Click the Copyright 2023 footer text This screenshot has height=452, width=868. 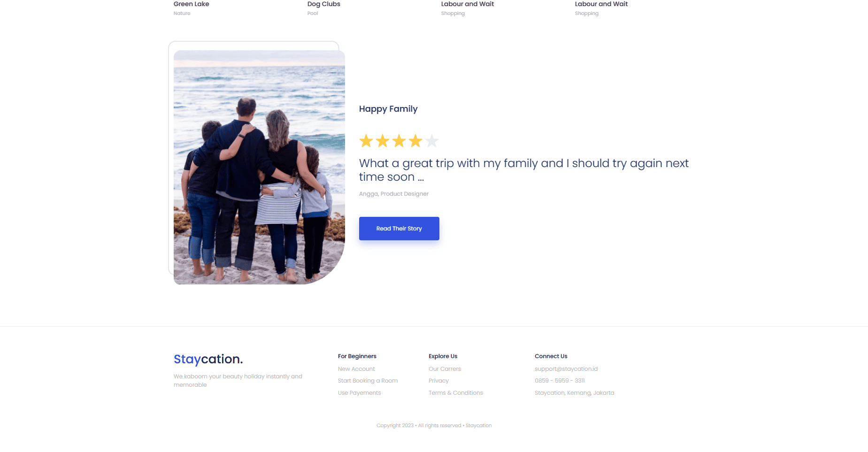click(x=434, y=426)
